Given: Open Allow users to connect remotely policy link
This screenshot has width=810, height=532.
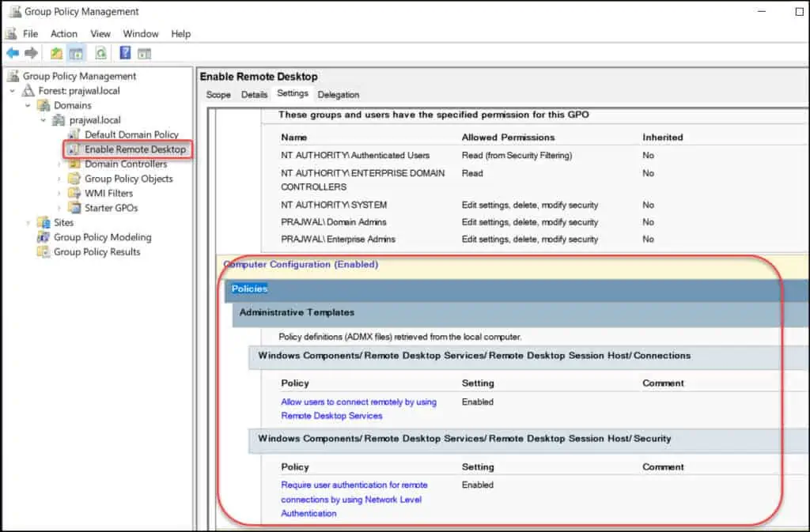Looking at the screenshot, I should pos(358,409).
